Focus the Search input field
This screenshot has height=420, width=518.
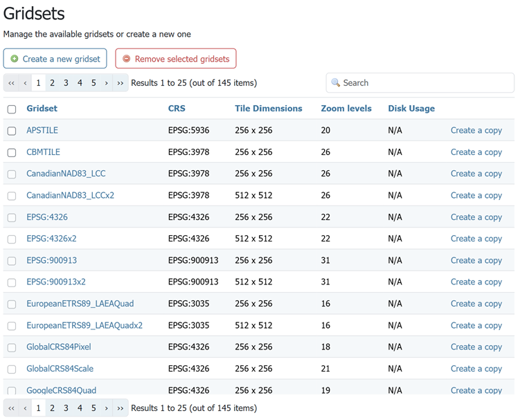coord(420,83)
